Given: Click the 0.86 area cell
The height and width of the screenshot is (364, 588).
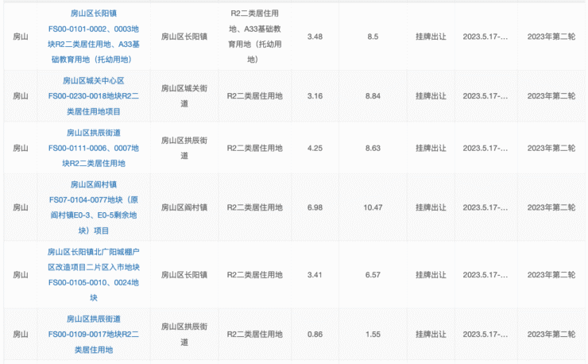Looking at the screenshot, I should point(315,335).
